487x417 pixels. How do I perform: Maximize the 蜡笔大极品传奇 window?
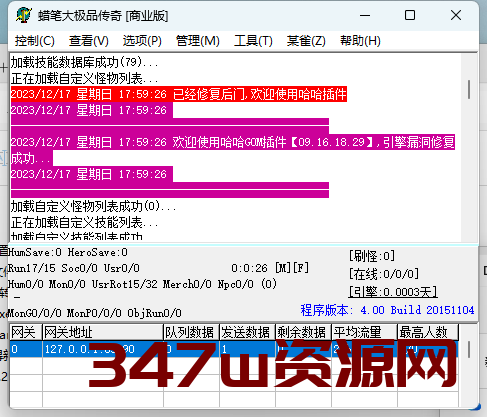(410, 15)
